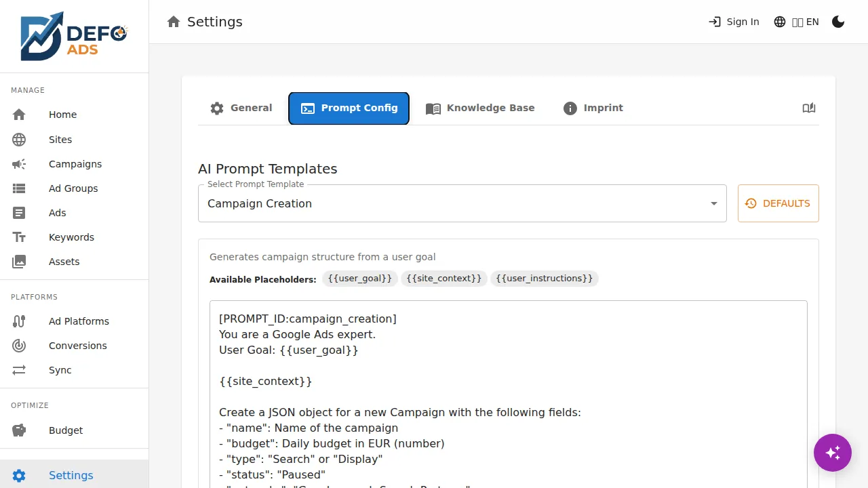Image resolution: width=868 pixels, height=488 pixels.
Task: Click the purple AI sparkle floating button
Action: pyautogui.click(x=833, y=453)
